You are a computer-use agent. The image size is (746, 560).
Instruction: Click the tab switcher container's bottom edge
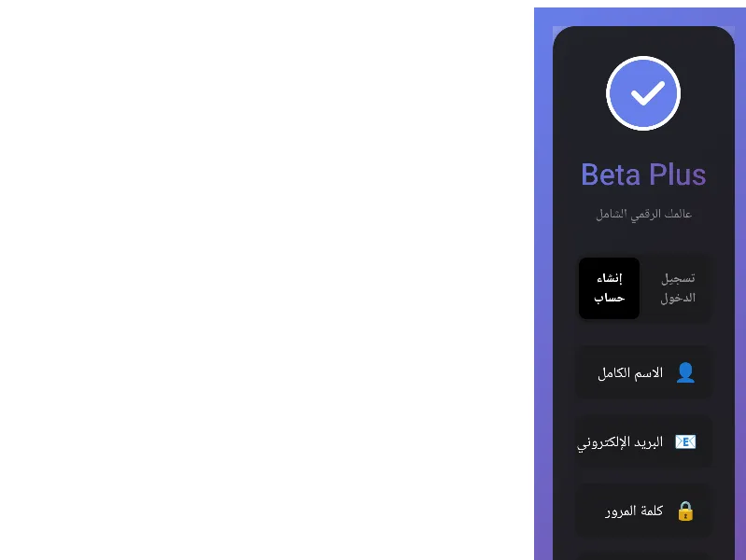pyautogui.click(x=643, y=322)
